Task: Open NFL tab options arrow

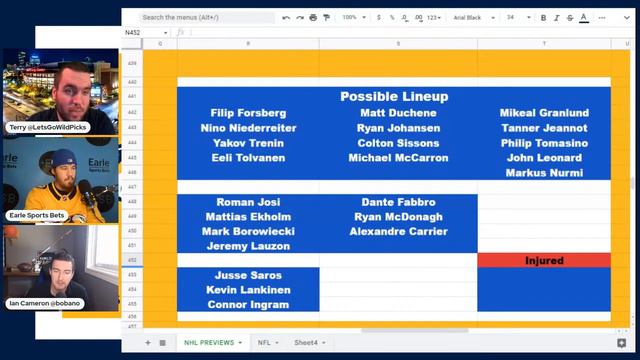Action: coord(277,342)
